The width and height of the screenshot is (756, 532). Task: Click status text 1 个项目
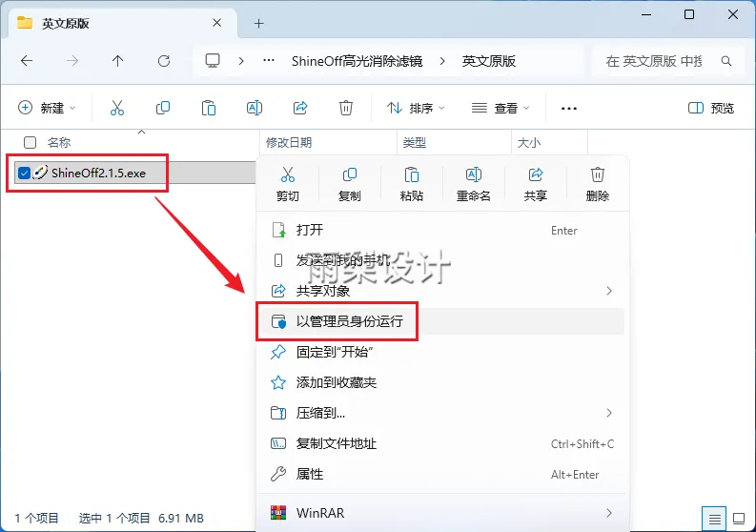[36, 518]
